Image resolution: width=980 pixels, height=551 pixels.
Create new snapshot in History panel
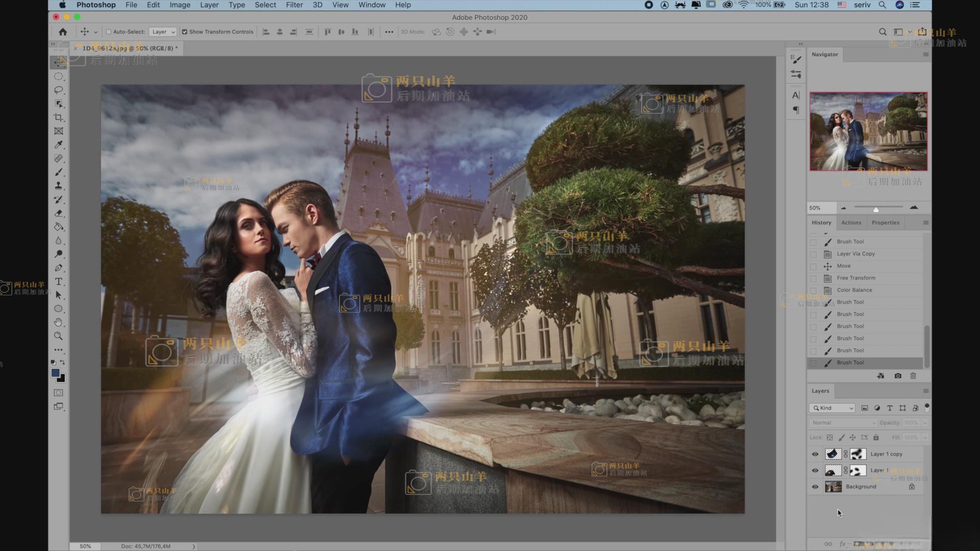898,376
